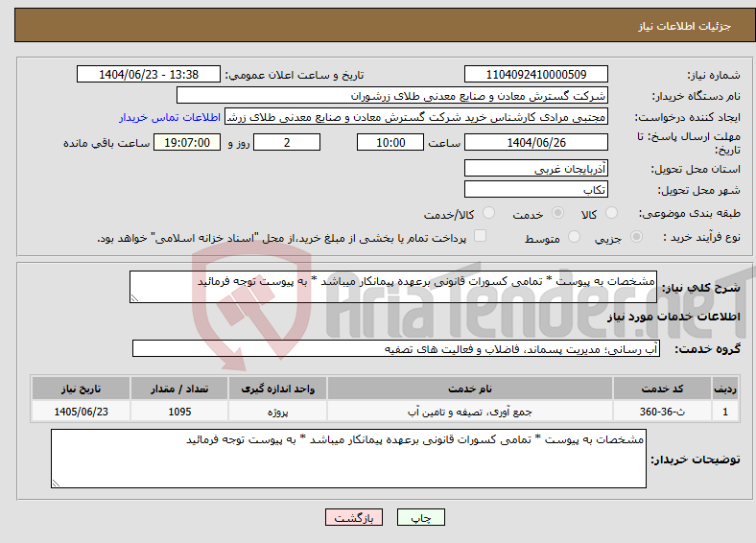Click the delivery province field آذربایجان غربی
Image resolution: width=756 pixels, height=543 pixels.
point(535,168)
